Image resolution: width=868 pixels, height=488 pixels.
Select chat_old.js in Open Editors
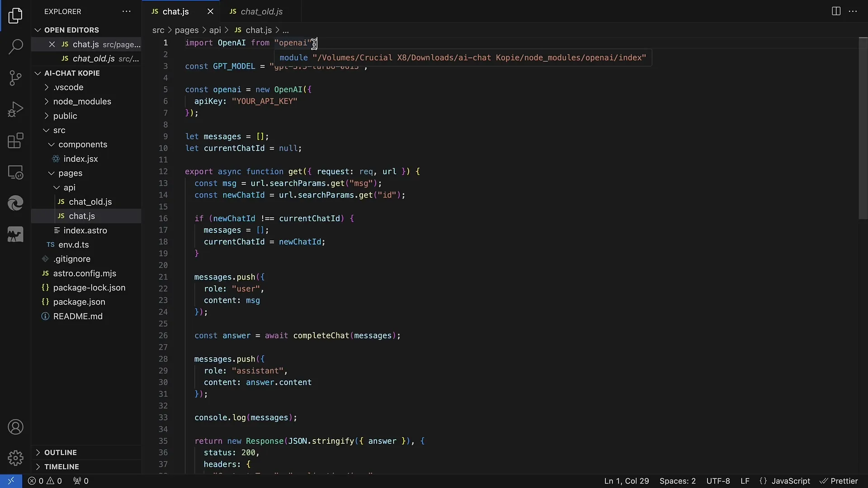pyautogui.click(x=86, y=59)
